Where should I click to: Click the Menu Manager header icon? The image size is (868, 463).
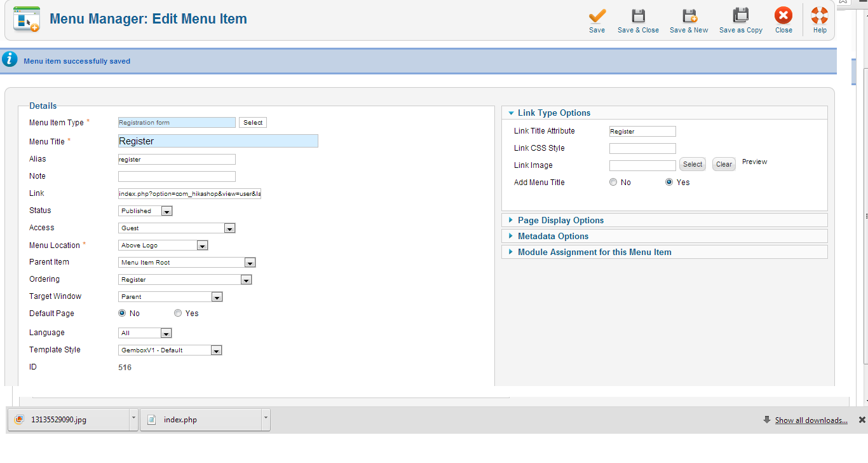(x=26, y=19)
